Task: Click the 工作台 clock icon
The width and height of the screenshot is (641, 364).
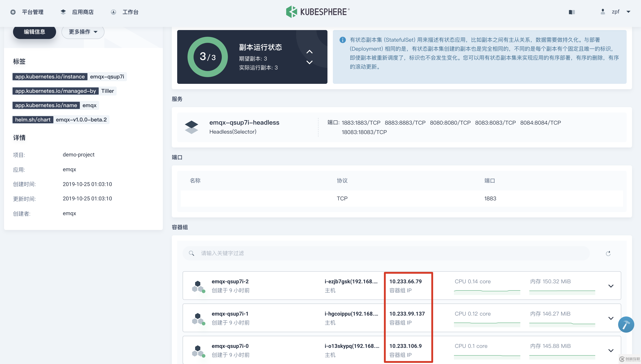Action: (x=114, y=12)
